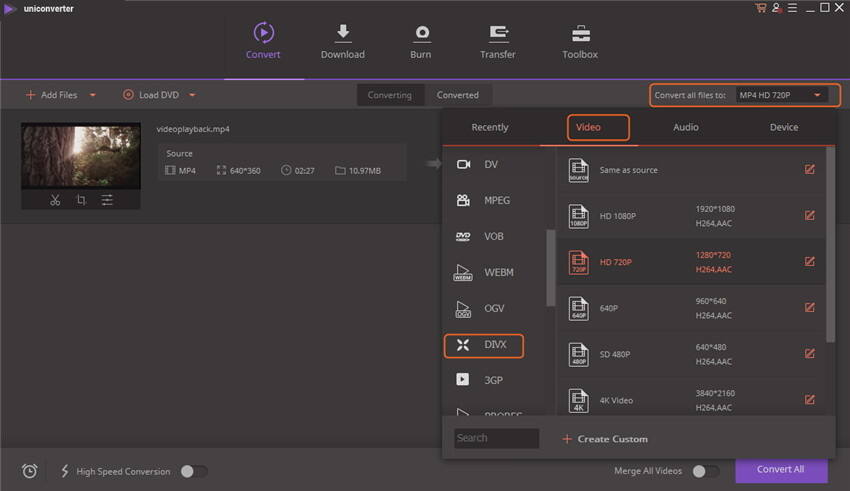Edit the SD 480P preset
The width and height of the screenshot is (850, 491).
tap(809, 354)
